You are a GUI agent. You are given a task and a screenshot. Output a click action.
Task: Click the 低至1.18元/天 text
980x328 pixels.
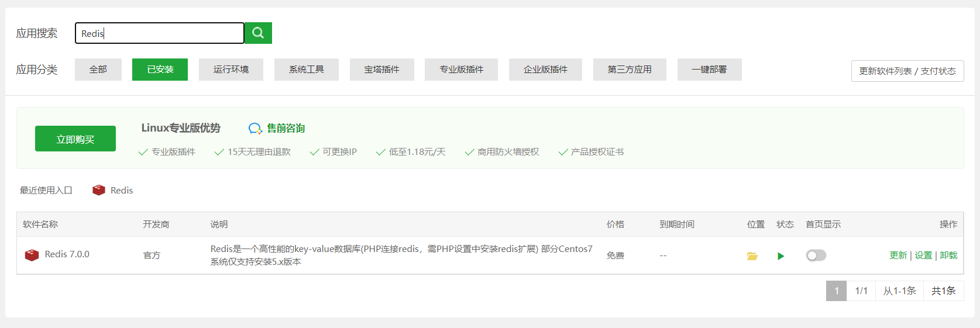click(x=417, y=152)
